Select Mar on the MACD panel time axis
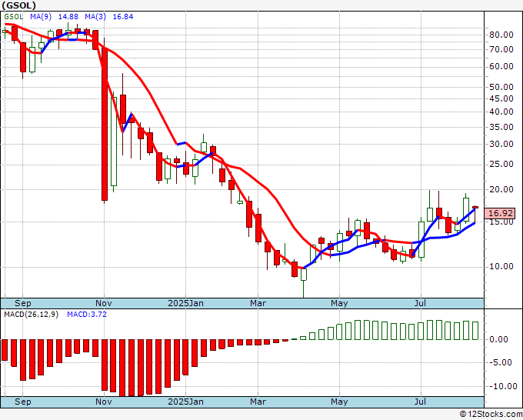This screenshot has width=523, height=420. (258, 402)
